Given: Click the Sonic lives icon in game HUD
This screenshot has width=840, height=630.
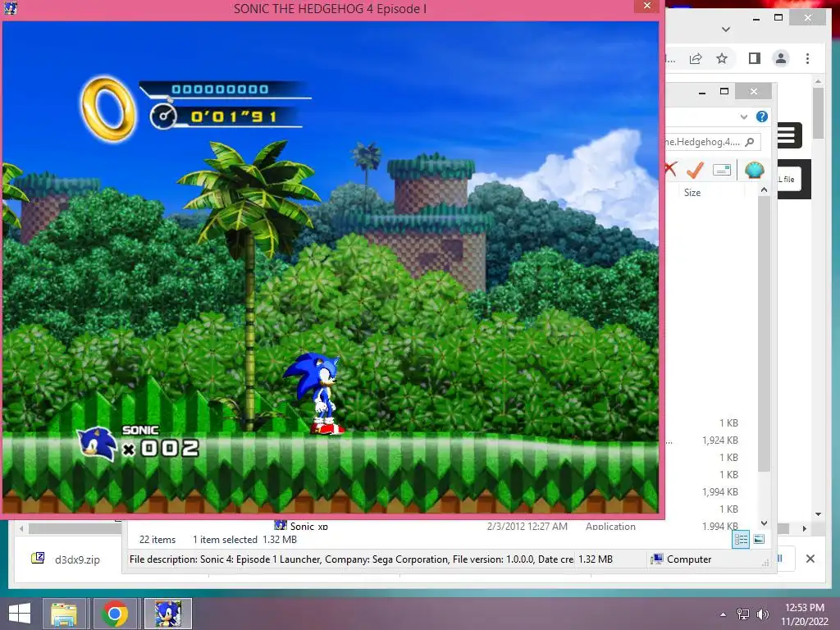Looking at the screenshot, I should coord(97,443).
